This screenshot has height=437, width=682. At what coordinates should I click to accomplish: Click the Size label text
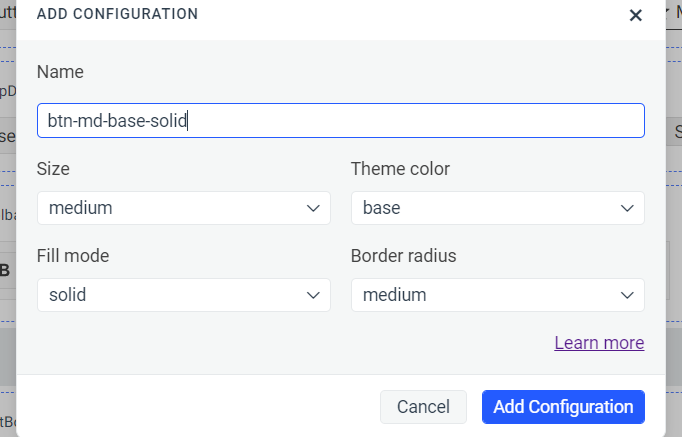point(53,169)
